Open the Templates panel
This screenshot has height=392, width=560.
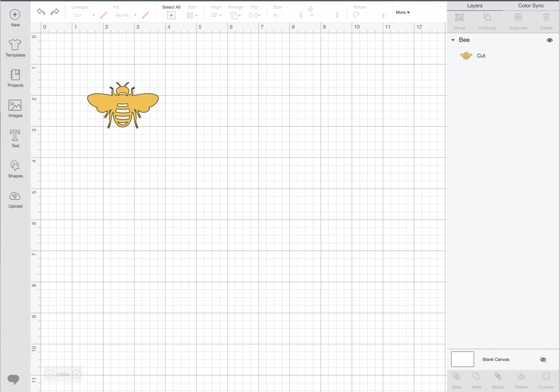[x=15, y=48]
